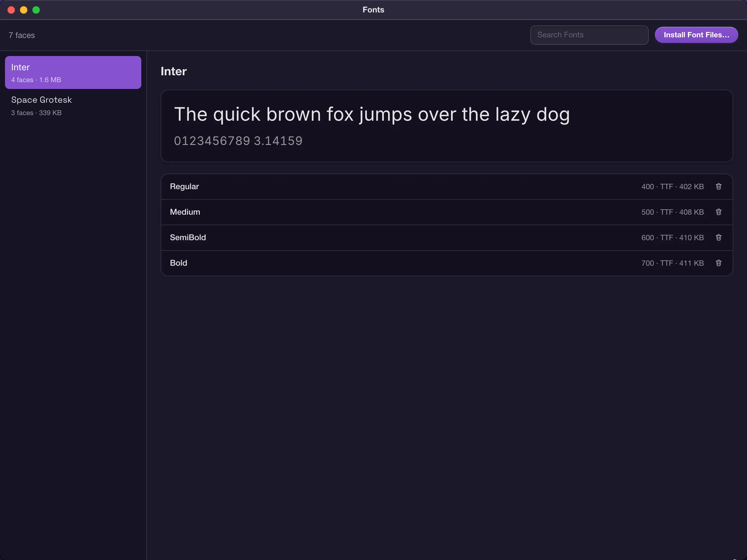
Task: Select the Bold face row
Action: click(x=446, y=263)
